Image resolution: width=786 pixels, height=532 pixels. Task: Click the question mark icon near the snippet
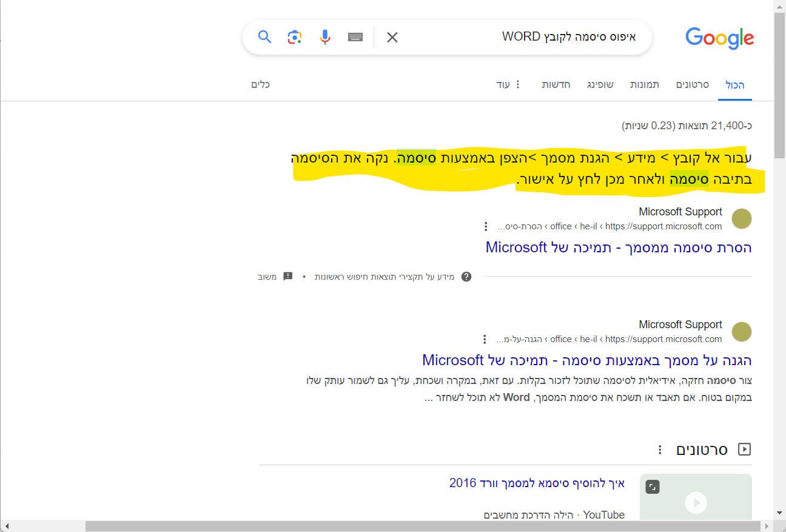click(x=466, y=276)
